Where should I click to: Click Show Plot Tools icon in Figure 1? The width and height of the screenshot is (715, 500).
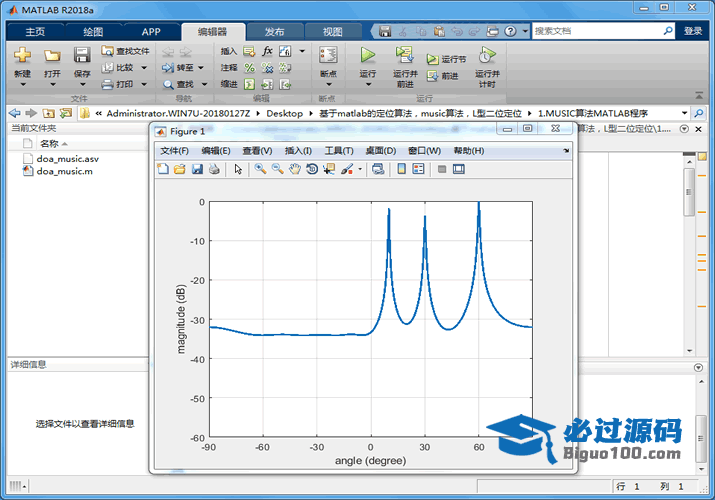(x=459, y=169)
